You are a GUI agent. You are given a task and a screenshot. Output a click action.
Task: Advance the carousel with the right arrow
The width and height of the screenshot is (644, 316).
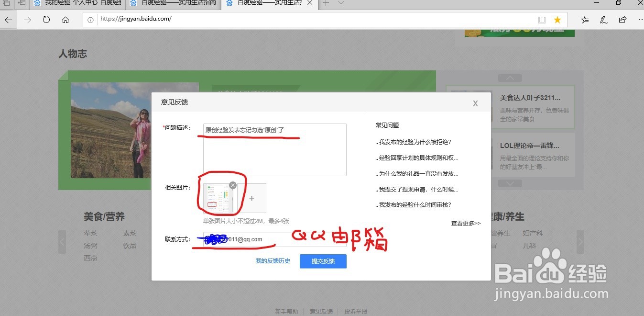point(580,242)
